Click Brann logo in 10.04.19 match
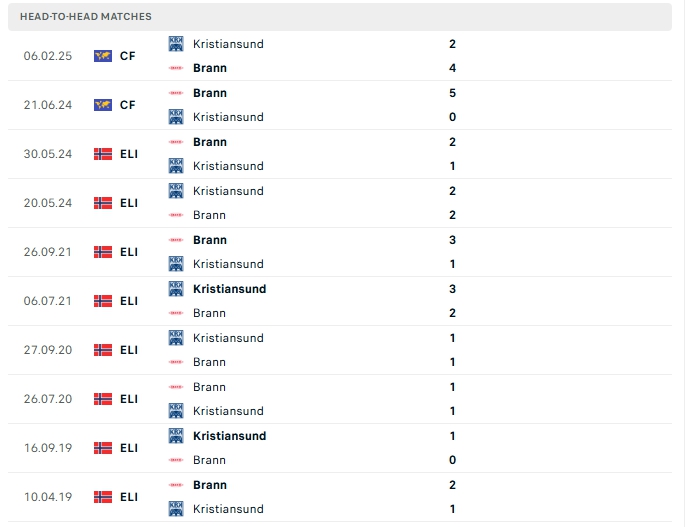 (x=176, y=485)
